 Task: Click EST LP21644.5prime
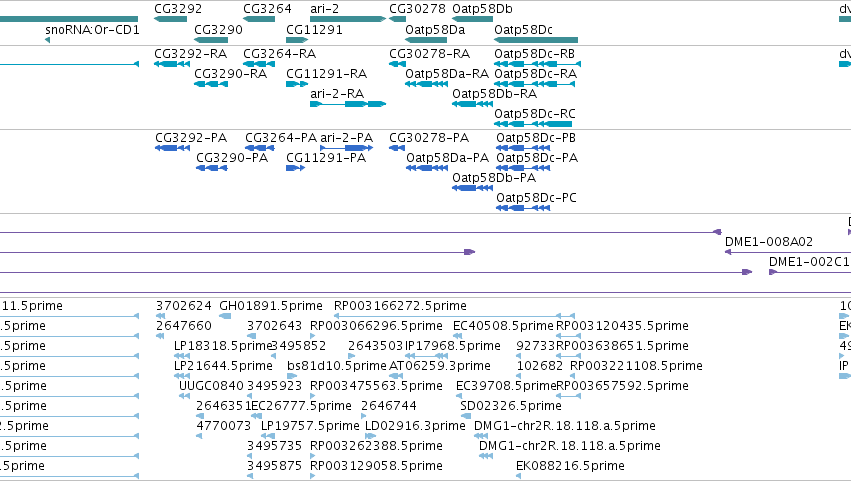pyautogui.click(x=223, y=366)
